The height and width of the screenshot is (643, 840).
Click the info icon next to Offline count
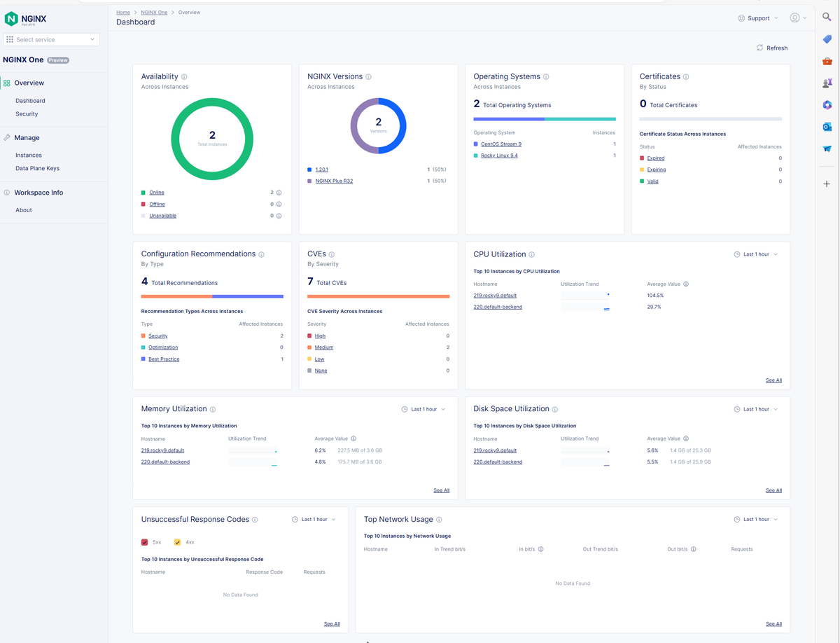tap(279, 205)
